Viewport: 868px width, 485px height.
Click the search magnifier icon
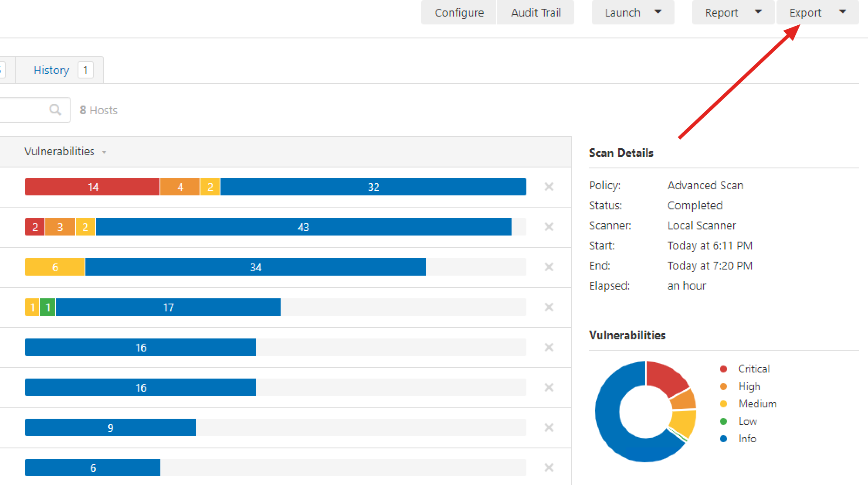55,109
